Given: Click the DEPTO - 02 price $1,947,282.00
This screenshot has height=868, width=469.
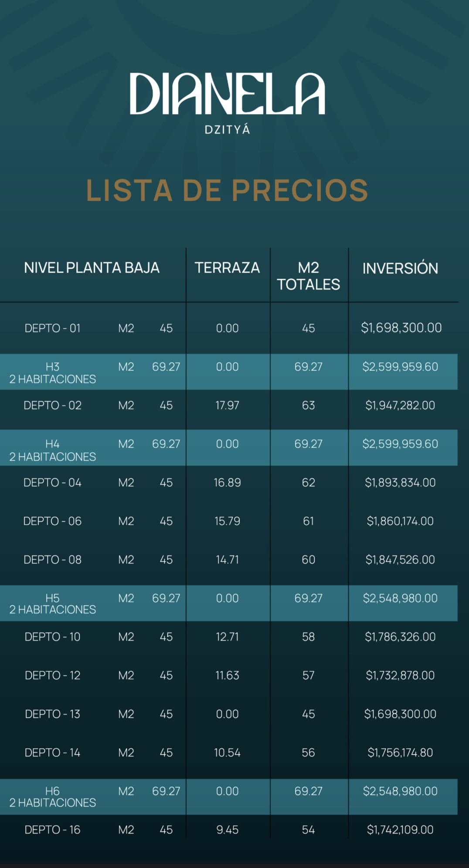Looking at the screenshot, I should click(400, 405).
